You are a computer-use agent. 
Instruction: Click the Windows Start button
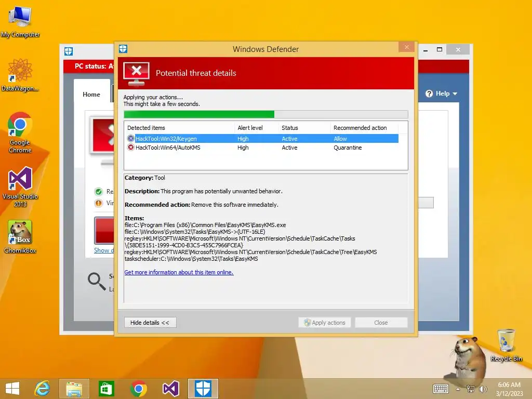click(x=12, y=389)
